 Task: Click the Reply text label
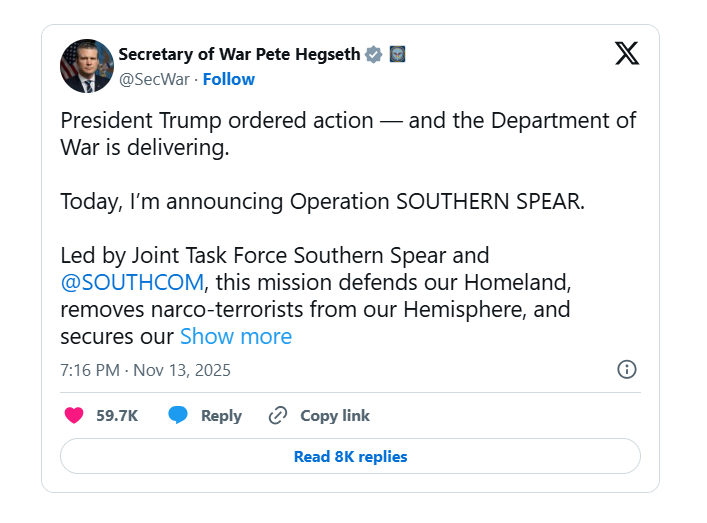coord(221,416)
